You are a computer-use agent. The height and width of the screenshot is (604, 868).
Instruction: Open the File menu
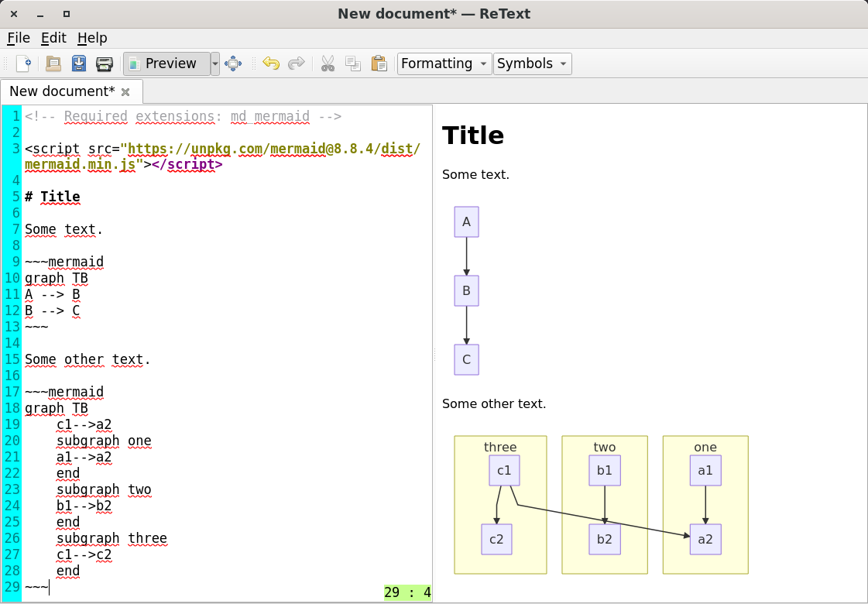(18, 37)
